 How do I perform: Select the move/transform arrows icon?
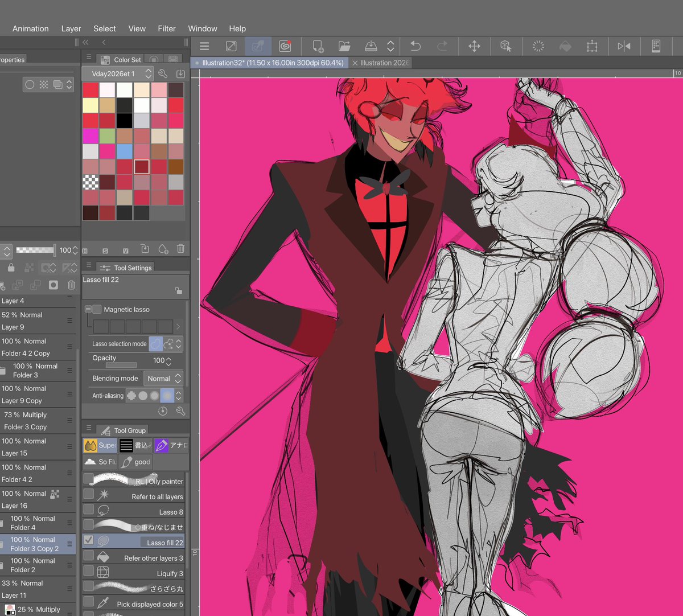click(474, 46)
